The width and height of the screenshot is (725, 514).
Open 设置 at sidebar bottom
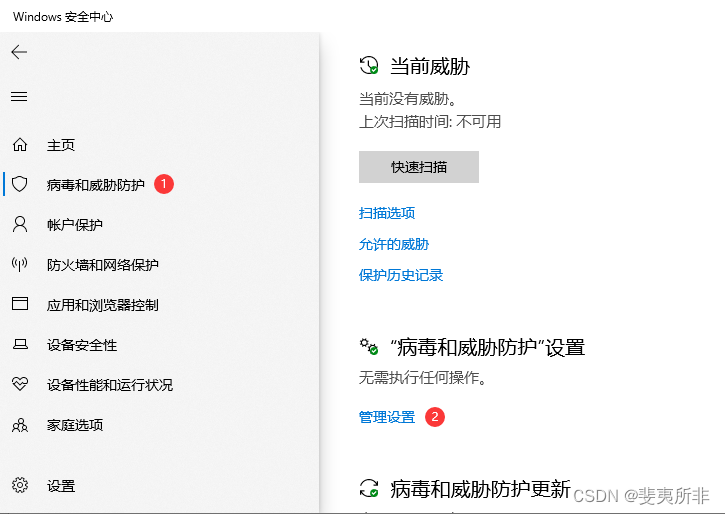(61, 486)
